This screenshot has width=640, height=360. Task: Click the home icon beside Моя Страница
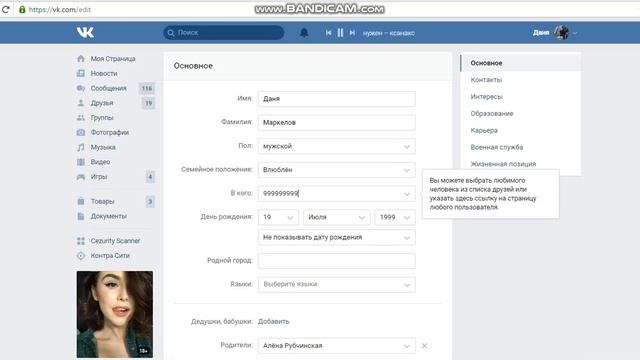tap(81, 58)
